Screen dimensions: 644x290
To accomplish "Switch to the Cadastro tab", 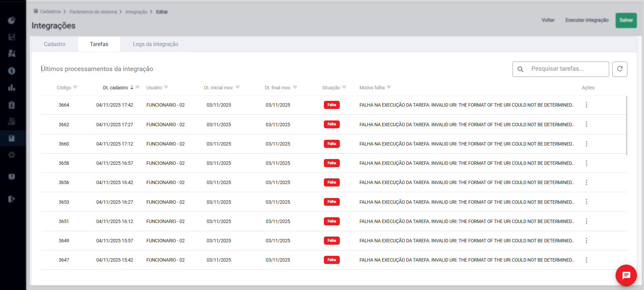I will 54,44.
